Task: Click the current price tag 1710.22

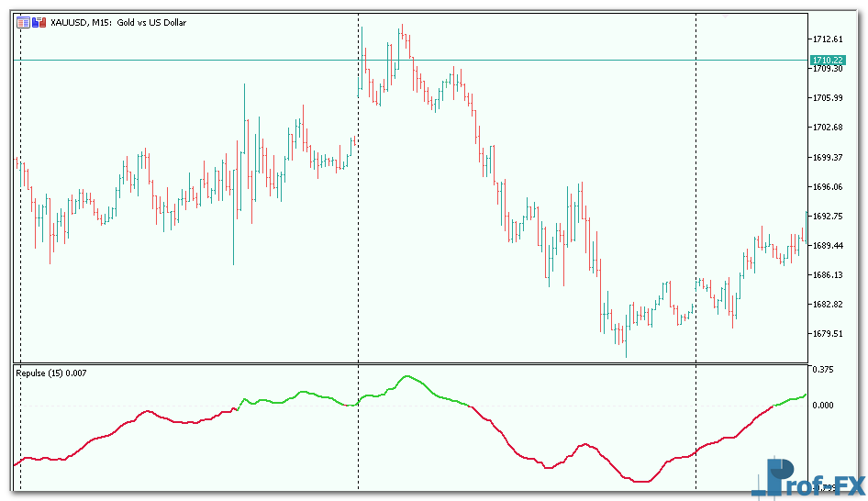Action: point(827,60)
